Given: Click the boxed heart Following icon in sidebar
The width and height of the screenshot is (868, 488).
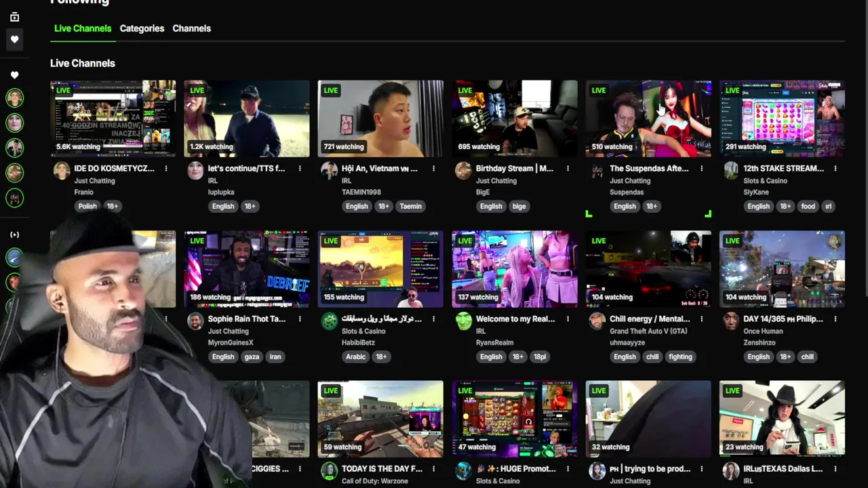Looking at the screenshot, I should click(x=14, y=39).
